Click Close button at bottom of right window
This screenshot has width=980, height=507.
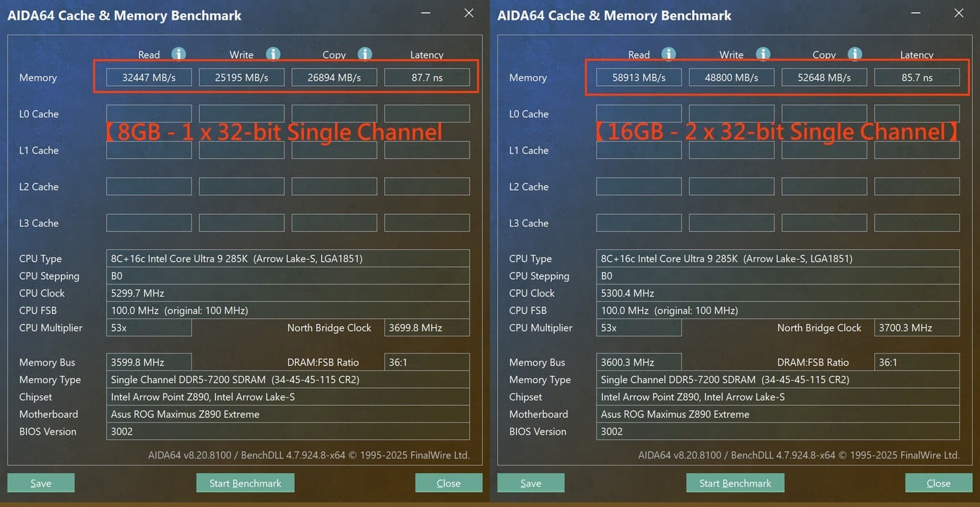pos(938,483)
